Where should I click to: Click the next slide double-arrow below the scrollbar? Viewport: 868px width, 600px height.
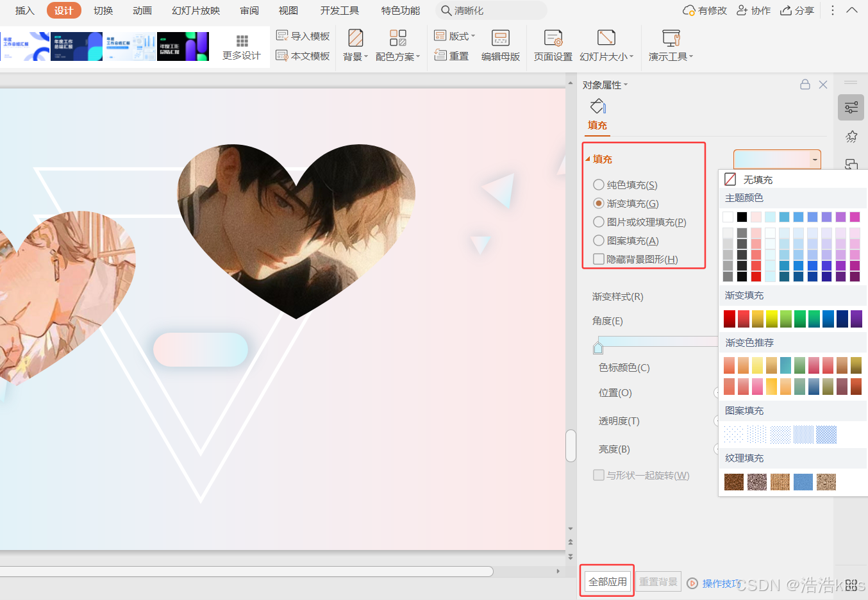coord(571,556)
